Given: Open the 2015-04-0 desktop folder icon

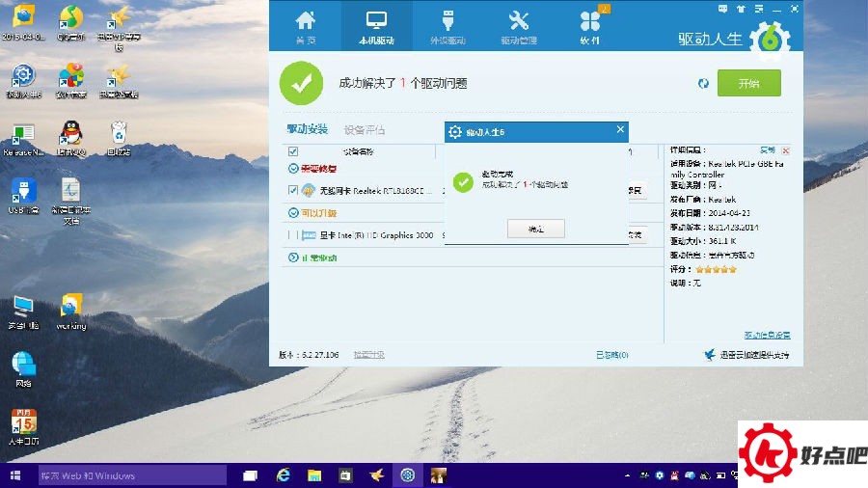Looking at the screenshot, I should [23, 16].
